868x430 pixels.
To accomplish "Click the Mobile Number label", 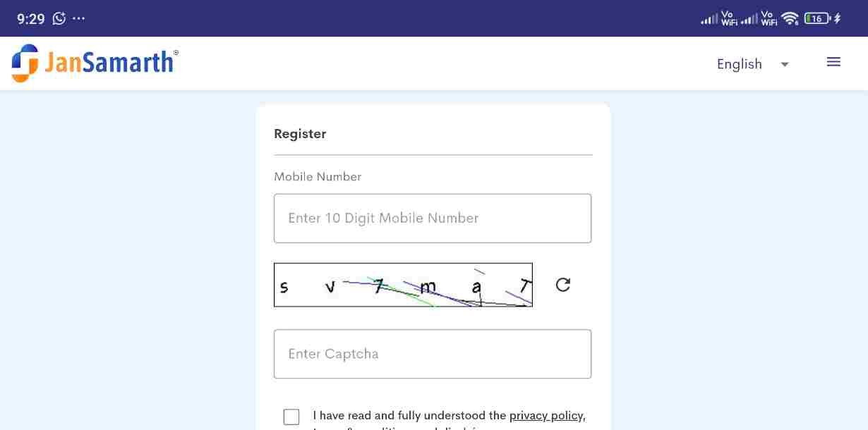I will point(318,177).
